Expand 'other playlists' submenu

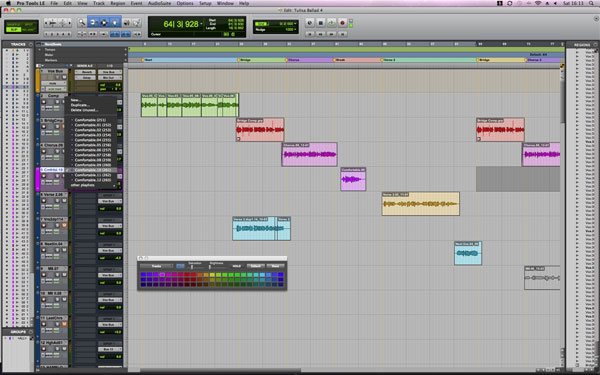(92, 185)
